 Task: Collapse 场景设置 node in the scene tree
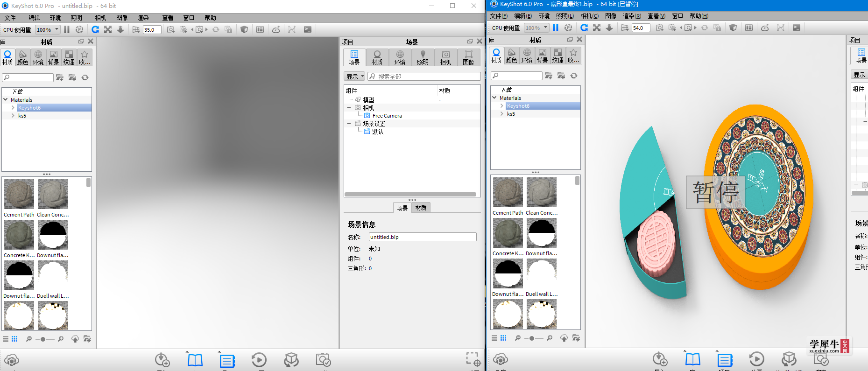(349, 124)
